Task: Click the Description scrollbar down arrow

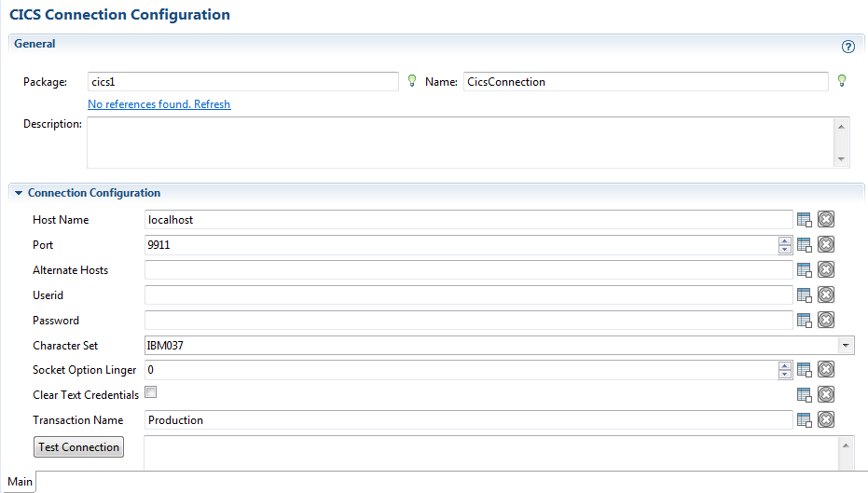Action: [x=841, y=159]
